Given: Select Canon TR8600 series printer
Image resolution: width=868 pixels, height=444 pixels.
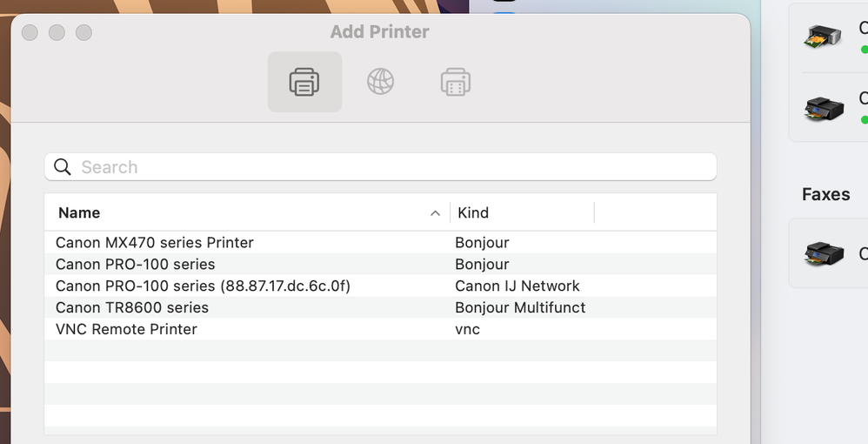Looking at the screenshot, I should 380,307.
